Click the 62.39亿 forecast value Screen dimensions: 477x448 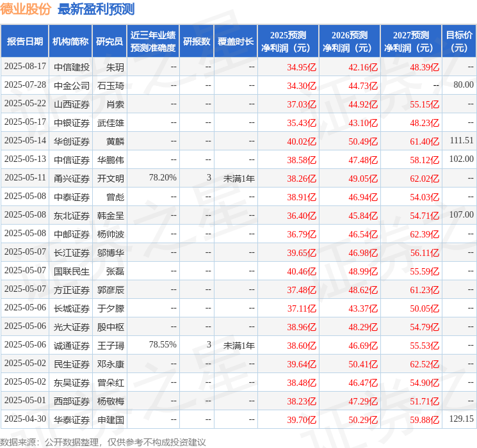coord(424,234)
